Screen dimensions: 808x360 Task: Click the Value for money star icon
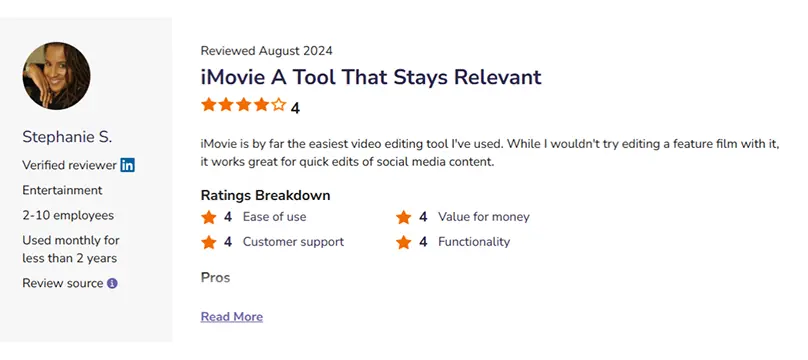point(403,217)
